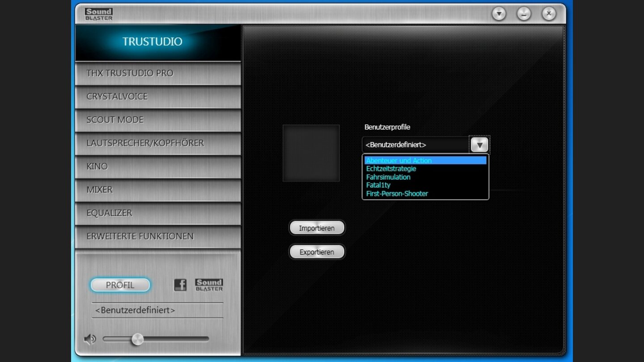The image size is (644, 362).
Task: Click the Exportieren button
Action: tap(317, 252)
